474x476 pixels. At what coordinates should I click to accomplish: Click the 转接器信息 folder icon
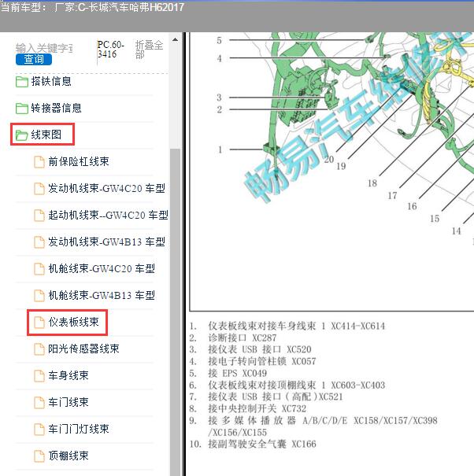click(x=22, y=109)
